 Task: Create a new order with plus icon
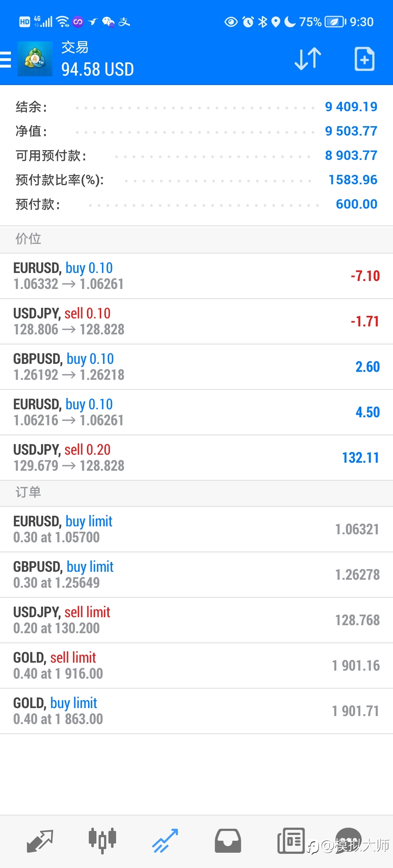(365, 59)
